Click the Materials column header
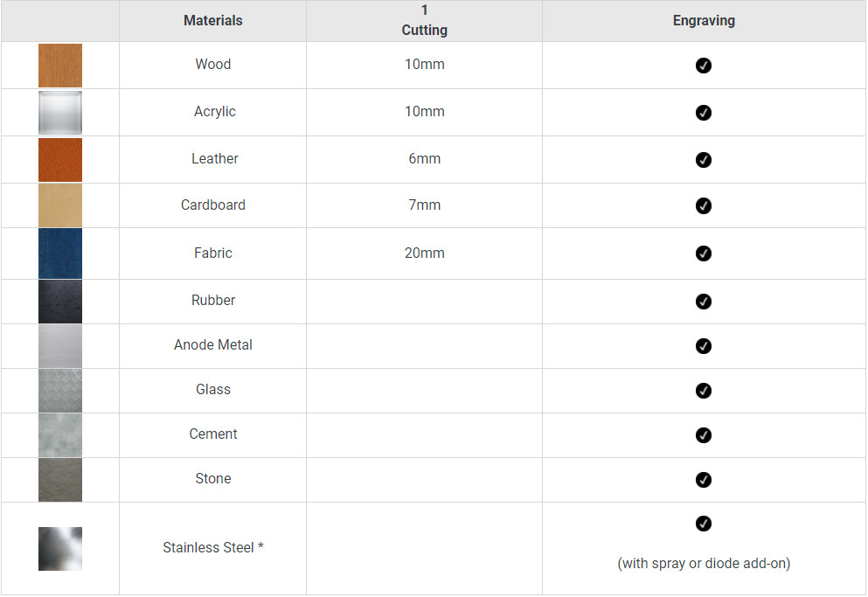868x597 pixels. (213, 20)
